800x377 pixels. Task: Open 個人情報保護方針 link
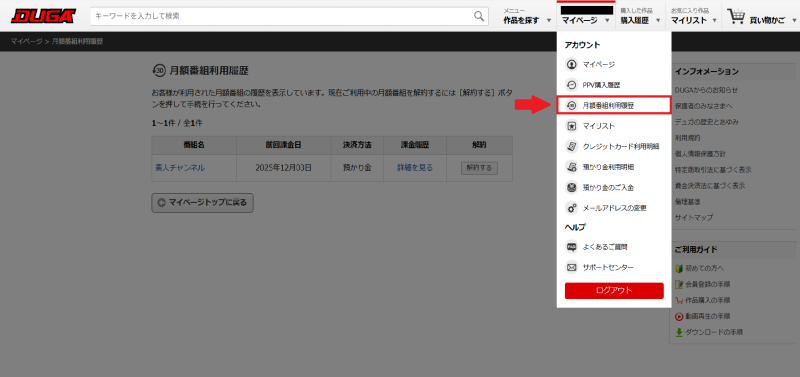coord(700,154)
